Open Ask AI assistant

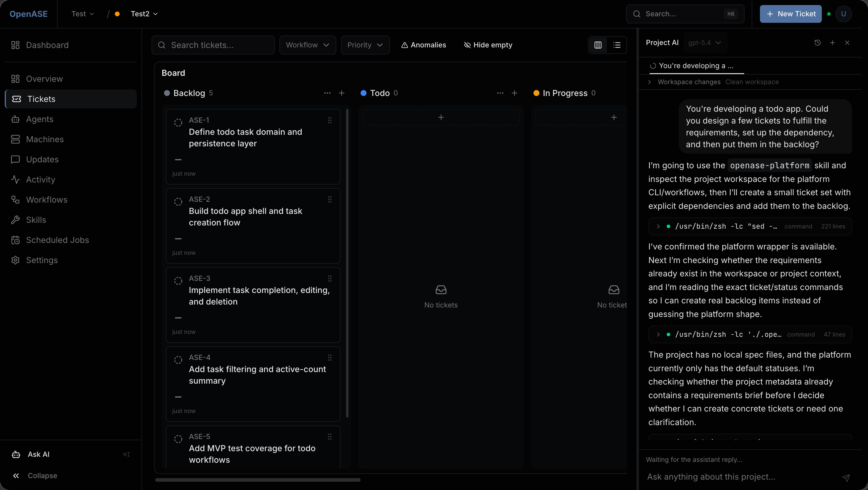coord(71,454)
